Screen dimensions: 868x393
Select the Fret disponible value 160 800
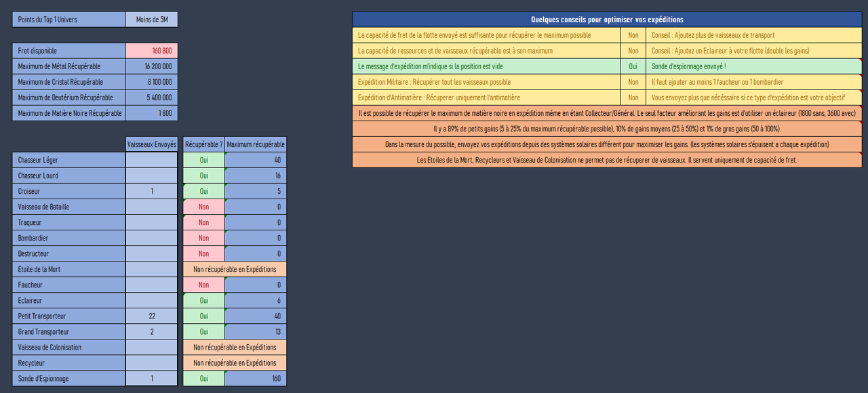pos(152,51)
